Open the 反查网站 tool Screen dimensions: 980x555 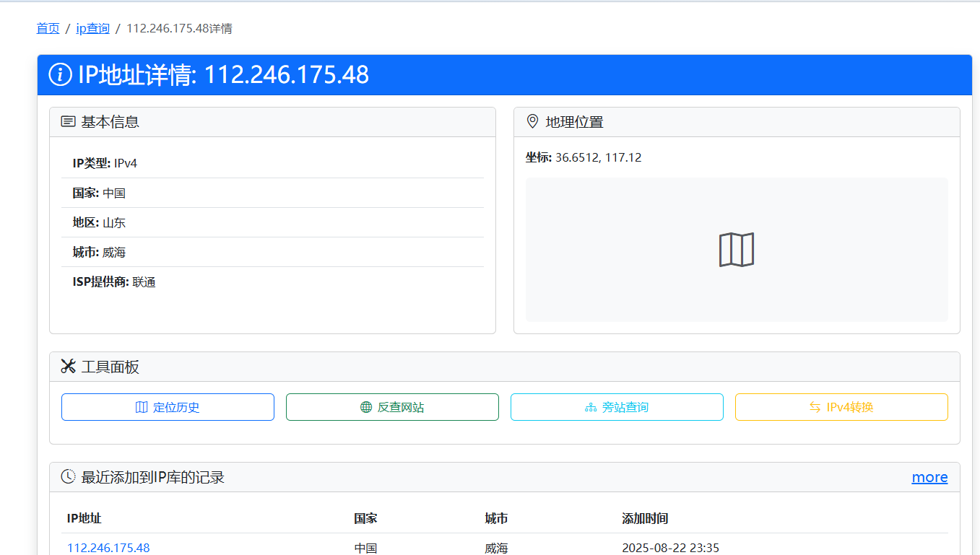tap(392, 406)
